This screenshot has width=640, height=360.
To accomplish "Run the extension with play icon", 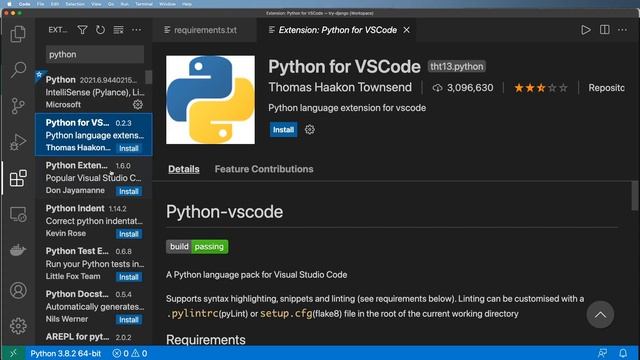I will (x=586, y=30).
